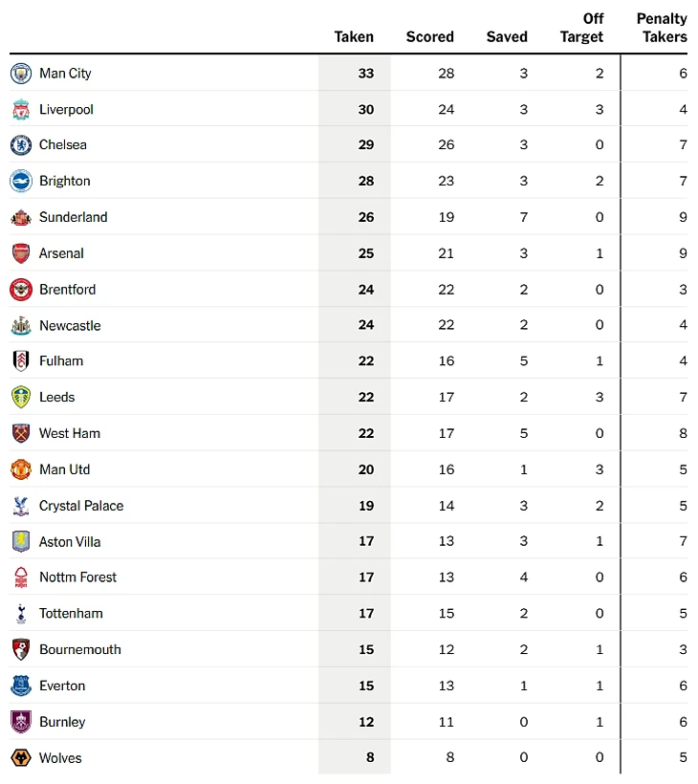
Task: Open the Sunderland team name link
Action: [74, 217]
